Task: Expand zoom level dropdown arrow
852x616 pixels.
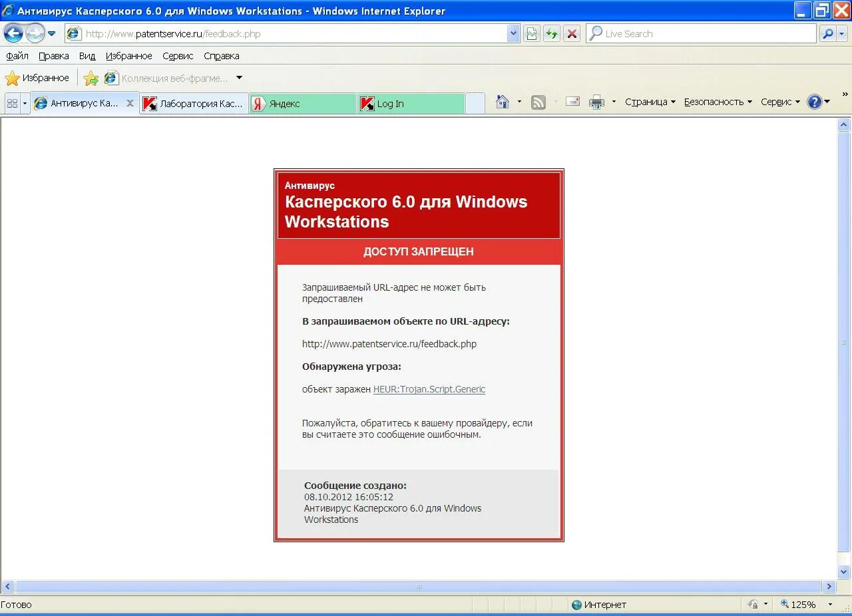Action: [x=830, y=605]
